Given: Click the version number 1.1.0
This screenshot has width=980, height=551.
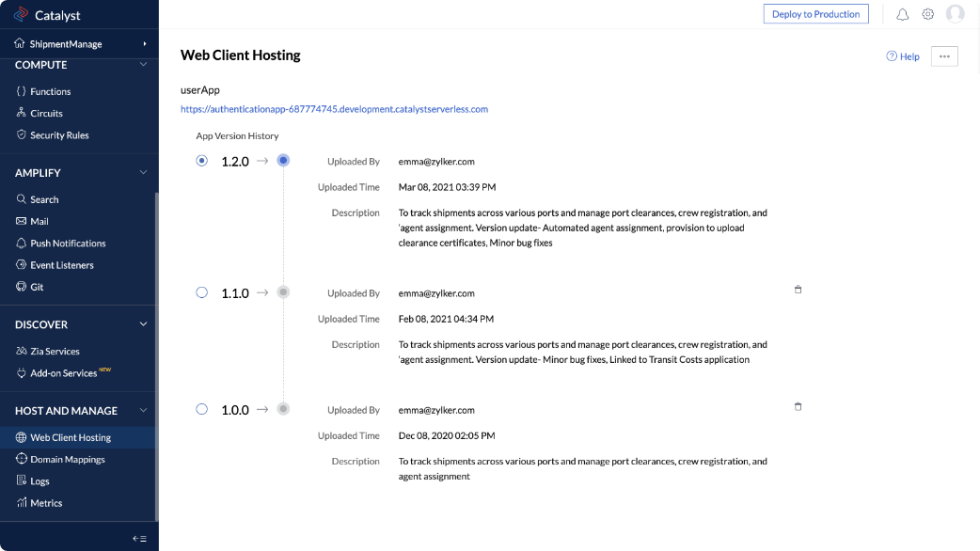Looking at the screenshot, I should coord(235,293).
